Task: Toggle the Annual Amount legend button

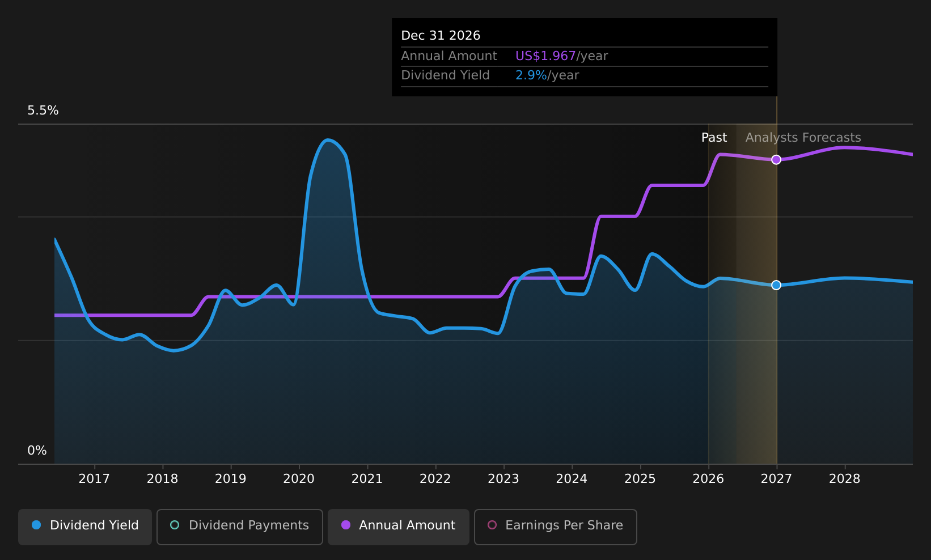Action: (x=399, y=527)
